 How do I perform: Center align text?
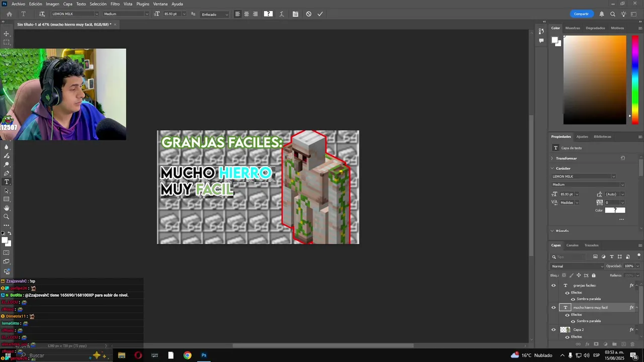coord(247,14)
